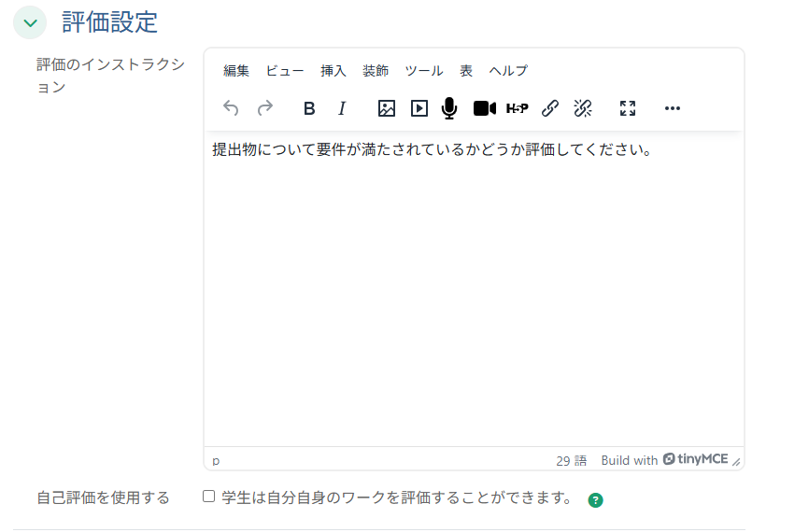Click the undo arrow icon

click(231, 108)
